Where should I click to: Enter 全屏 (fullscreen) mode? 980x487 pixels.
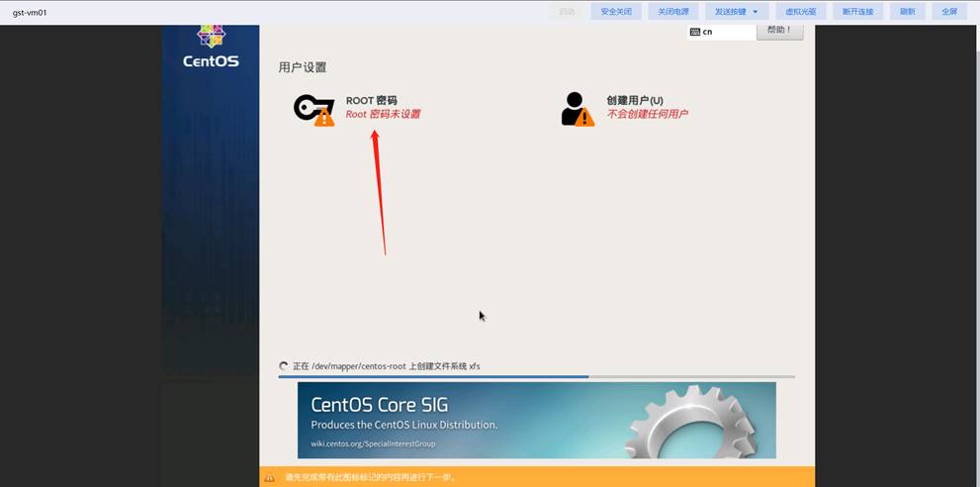[x=949, y=12]
